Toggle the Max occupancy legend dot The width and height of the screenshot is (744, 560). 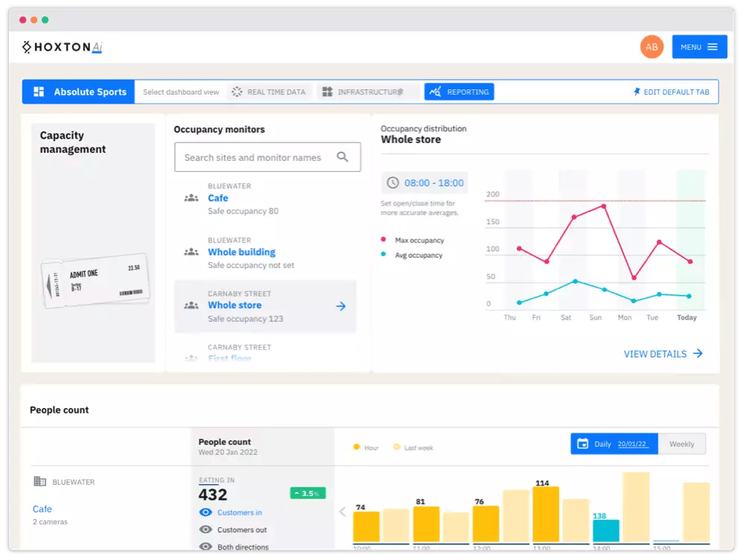pyautogui.click(x=384, y=239)
